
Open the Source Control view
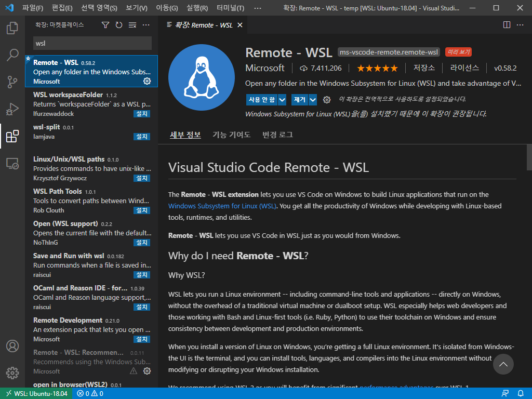pos(12,82)
